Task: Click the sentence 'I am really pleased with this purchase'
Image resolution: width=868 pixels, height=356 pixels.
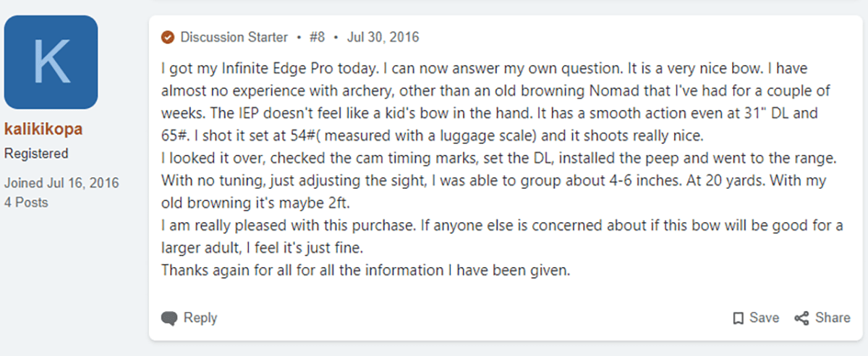Action: [287, 226]
